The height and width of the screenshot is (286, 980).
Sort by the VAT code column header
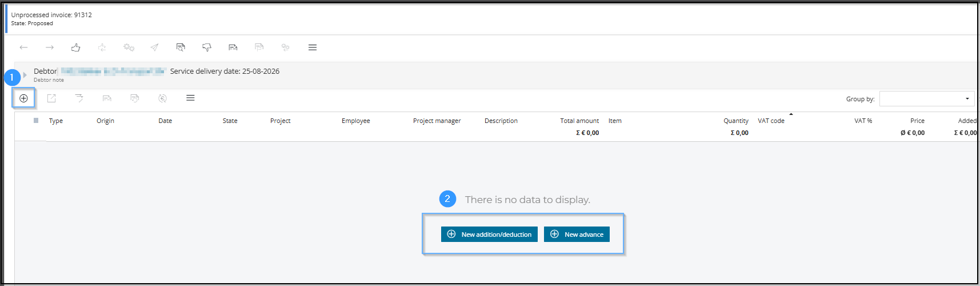pyautogui.click(x=771, y=121)
